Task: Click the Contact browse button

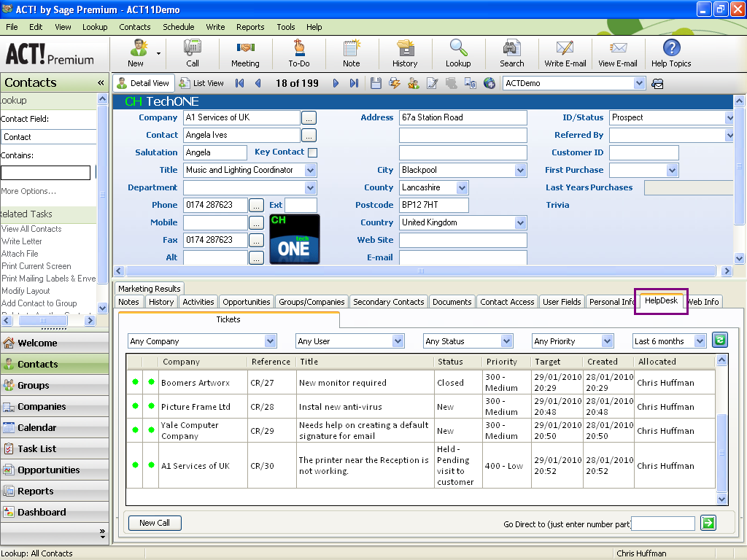Action: click(309, 135)
